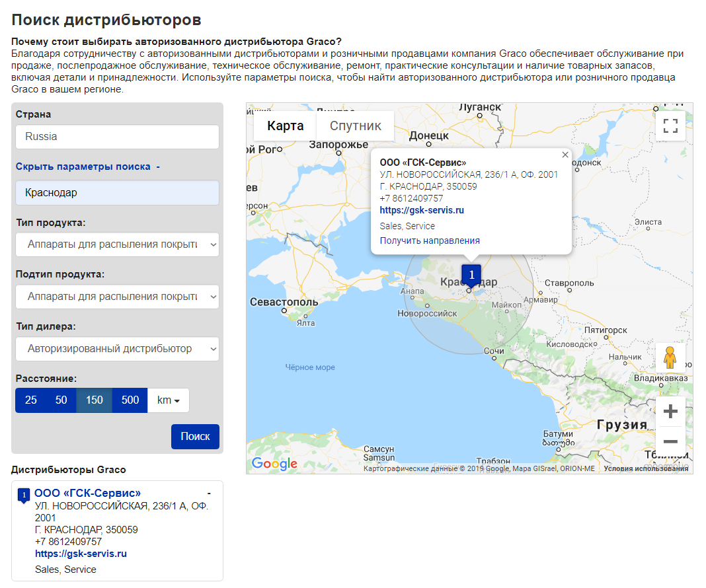Open the km distance unit dropdown
Image resolution: width=706 pixels, height=588 pixels.
[x=169, y=400]
